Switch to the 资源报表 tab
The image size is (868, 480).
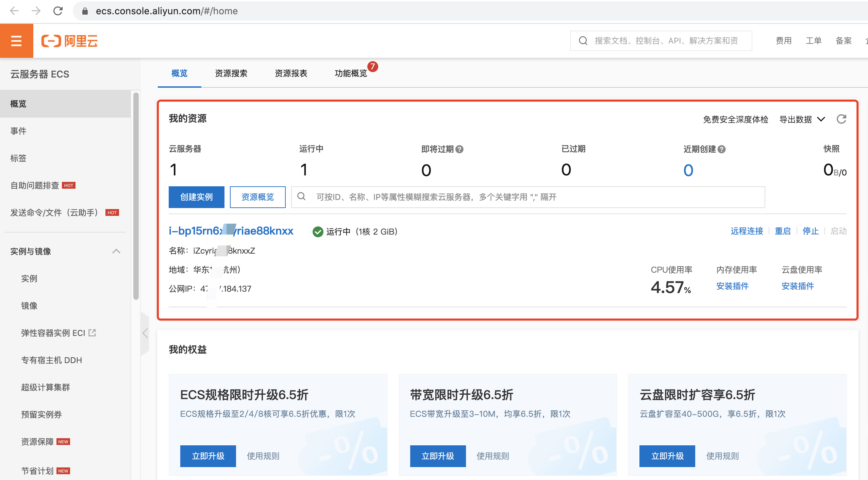tap(291, 73)
